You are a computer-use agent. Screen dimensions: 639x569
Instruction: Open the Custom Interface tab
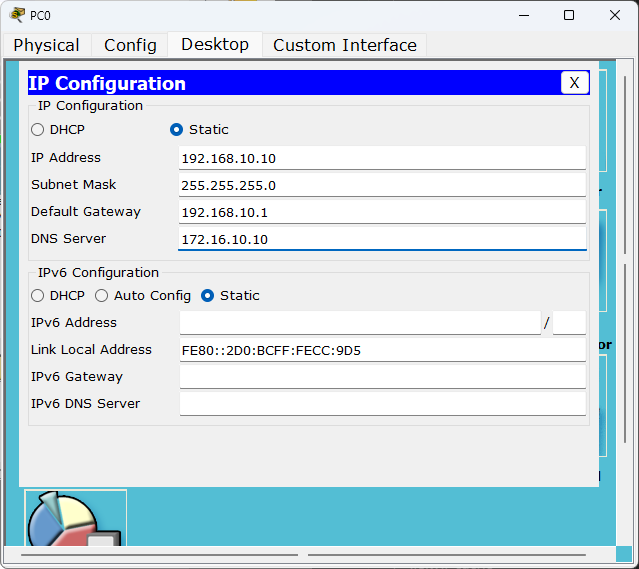pos(345,45)
